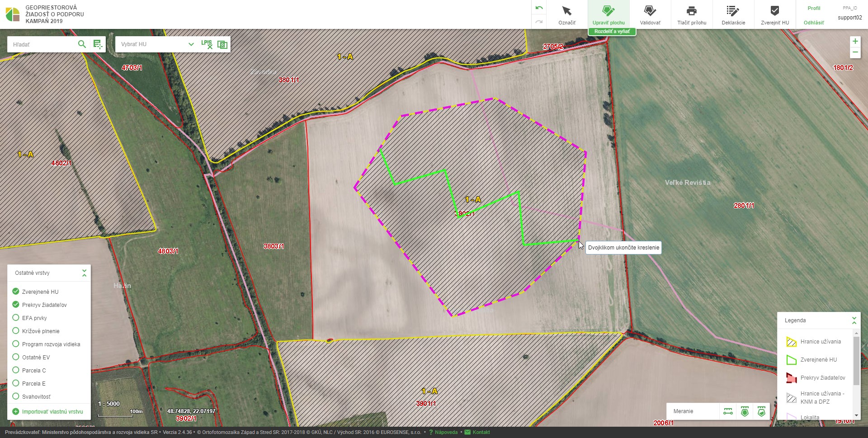This screenshot has width=868, height=438.
Task: Click the search magnifier icon
Action: [82, 44]
